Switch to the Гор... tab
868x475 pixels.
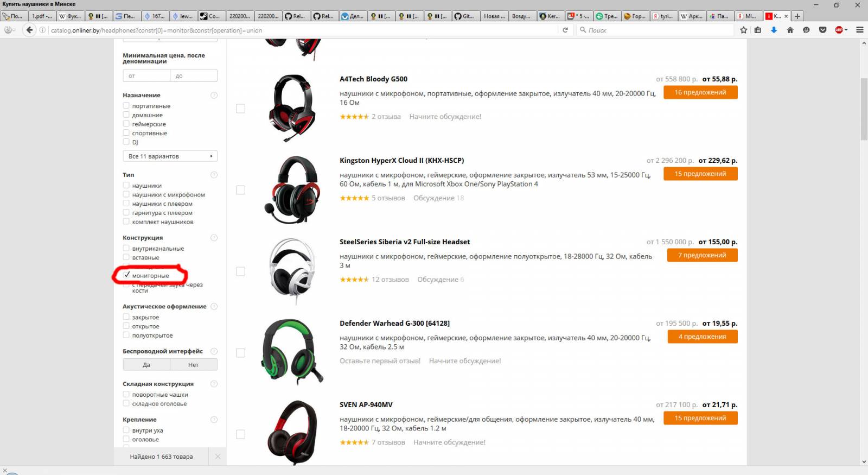[635, 16]
